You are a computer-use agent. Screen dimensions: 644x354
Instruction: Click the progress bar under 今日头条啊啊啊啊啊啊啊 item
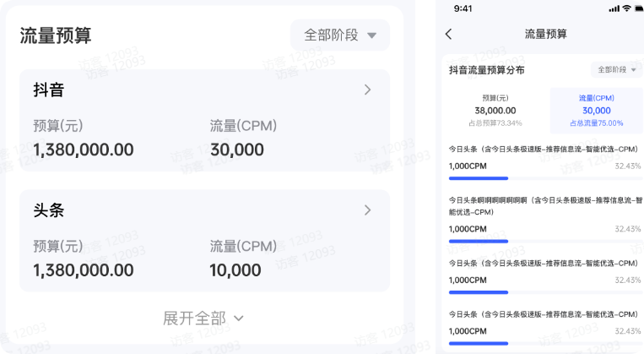click(x=545, y=242)
